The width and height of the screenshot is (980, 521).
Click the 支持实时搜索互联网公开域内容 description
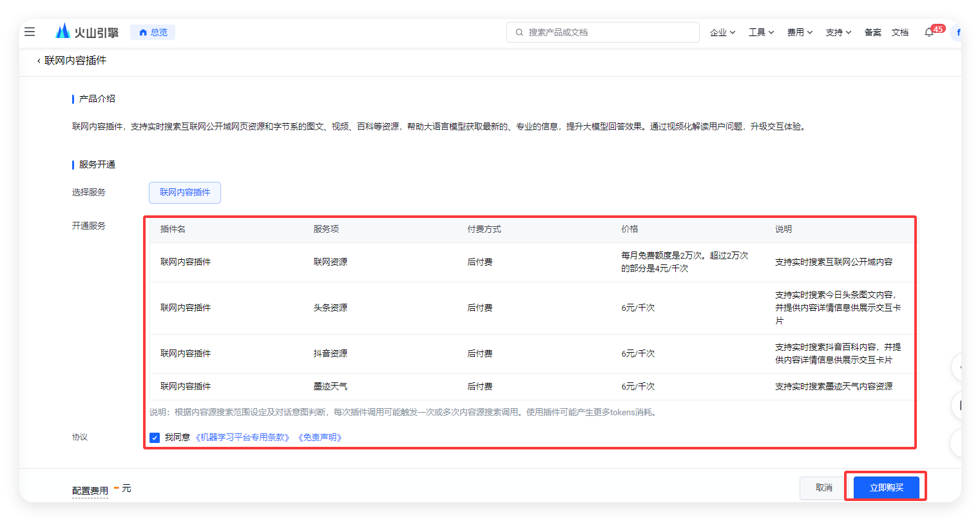pyautogui.click(x=834, y=262)
